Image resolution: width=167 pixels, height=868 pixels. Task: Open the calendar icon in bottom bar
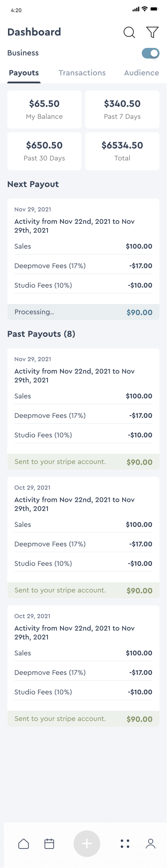(x=49, y=844)
